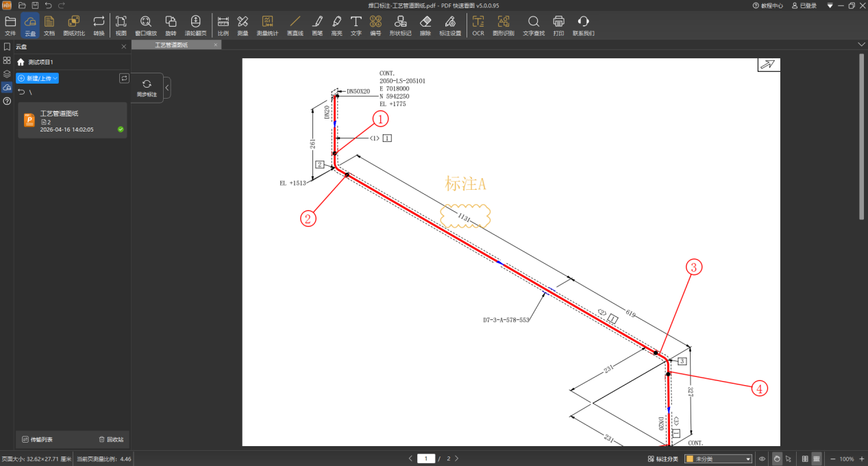
Task: Click the 同步标注 sync annotations button
Action: pyautogui.click(x=147, y=88)
